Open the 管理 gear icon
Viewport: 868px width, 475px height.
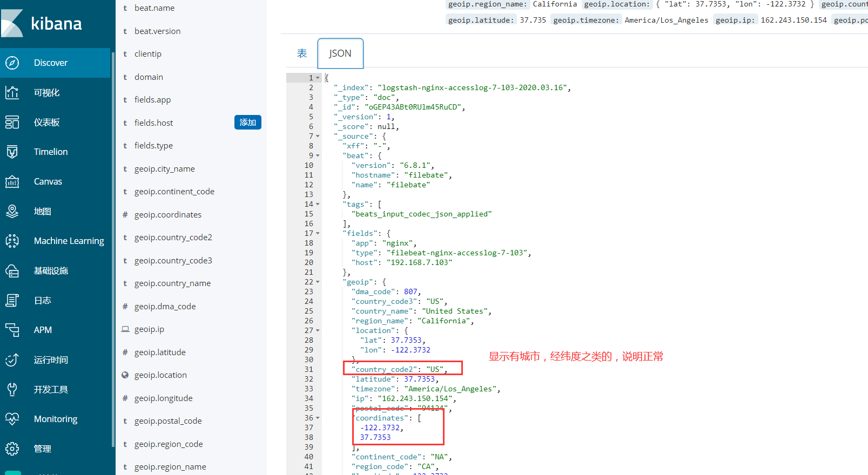click(x=12, y=449)
